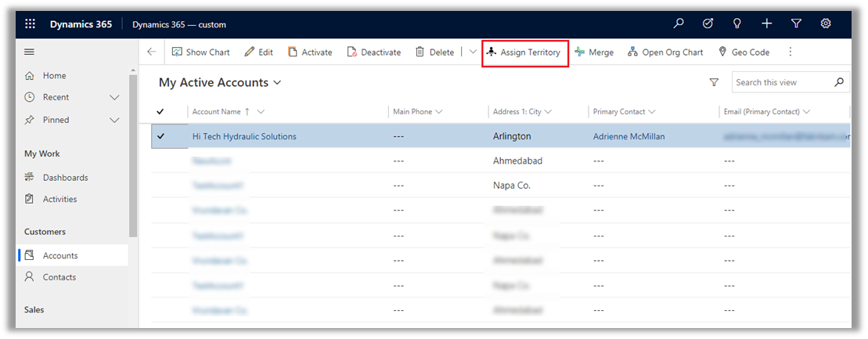Open the Adrienne McMillan contact link
Image resolution: width=868 pixels, height=339 pixels.
click(x=628, y=136)
